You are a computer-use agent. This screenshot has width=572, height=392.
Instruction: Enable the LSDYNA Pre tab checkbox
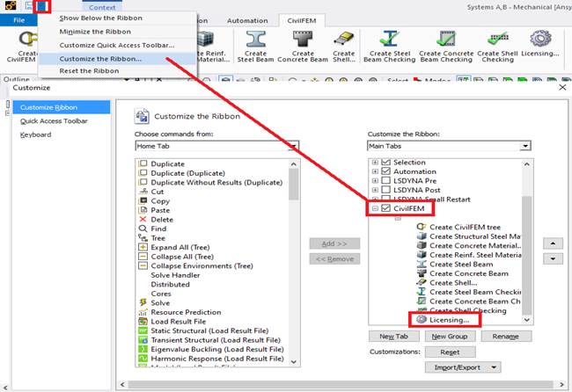pos(385,180)
